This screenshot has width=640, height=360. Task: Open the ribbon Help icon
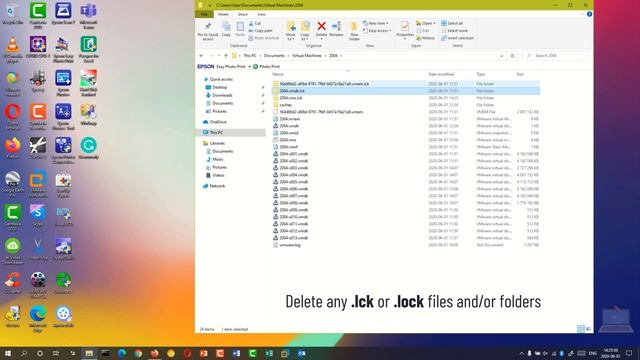[589, 14]
